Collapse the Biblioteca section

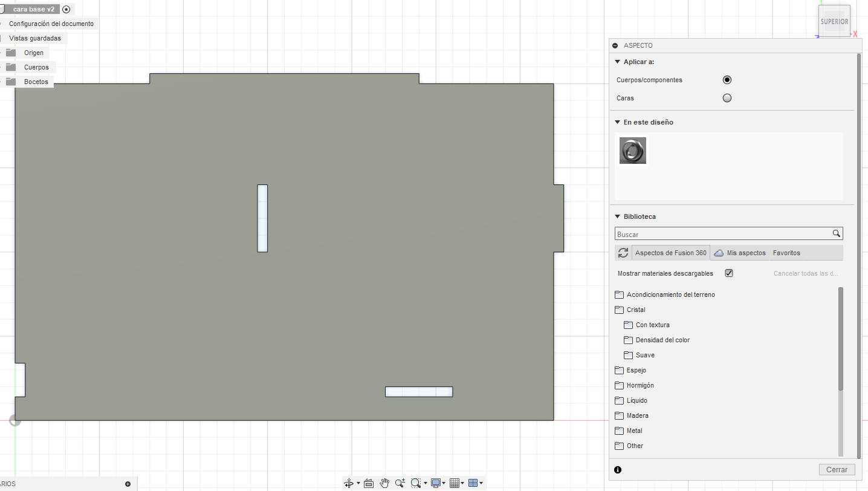click(x=617, y=216)
